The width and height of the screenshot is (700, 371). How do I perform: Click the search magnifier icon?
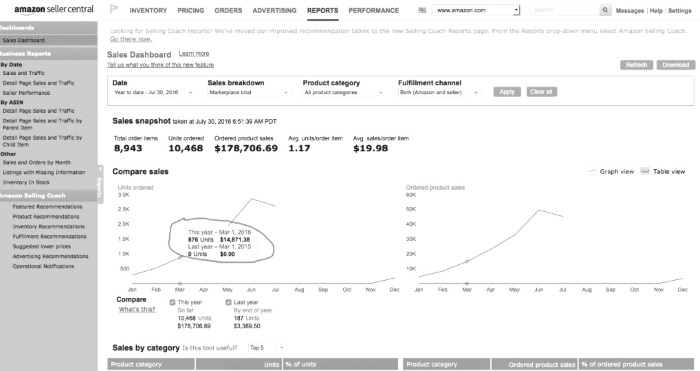pyautogui.click(x=605, y=10)
